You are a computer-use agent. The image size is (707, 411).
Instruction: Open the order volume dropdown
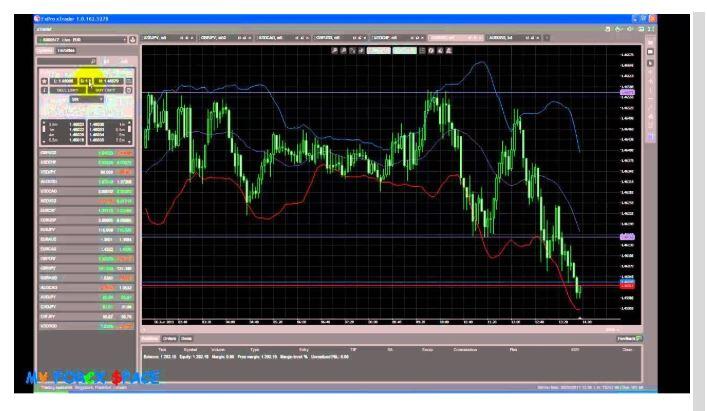(x=87, y=99)
